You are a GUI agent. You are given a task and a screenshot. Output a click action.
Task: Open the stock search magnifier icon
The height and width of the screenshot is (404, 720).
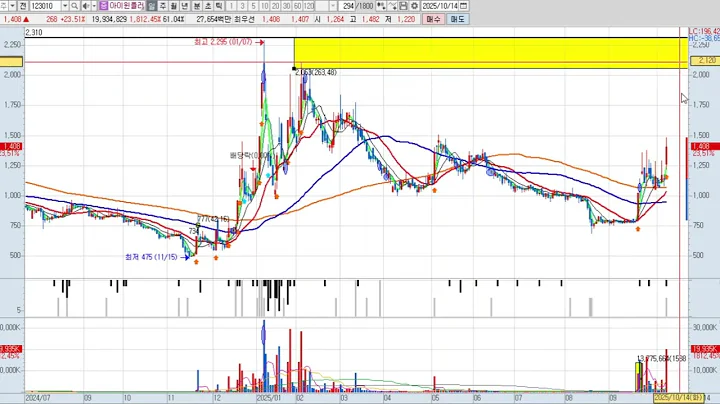74,6
